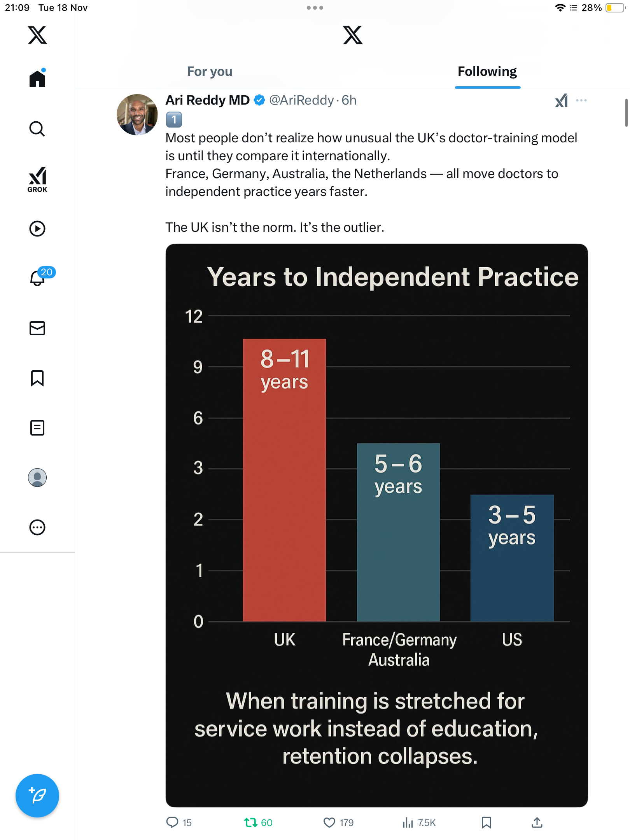This screenshot has width=630, height=840.
Task: Open Grok from the sidebar
Action: tap(37, 179)
